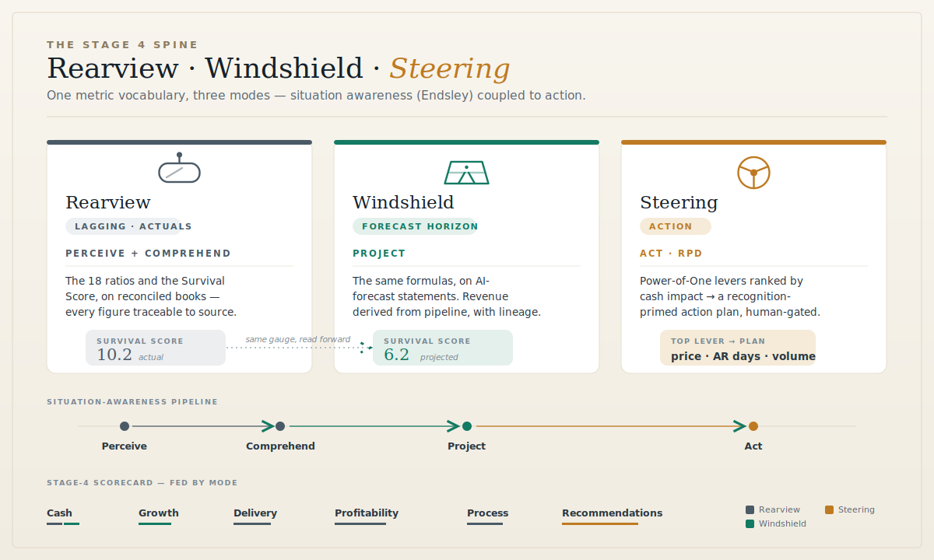Select the Act pipeline node dot
Viewport: 934px width, 560px height.
point(753,426)
